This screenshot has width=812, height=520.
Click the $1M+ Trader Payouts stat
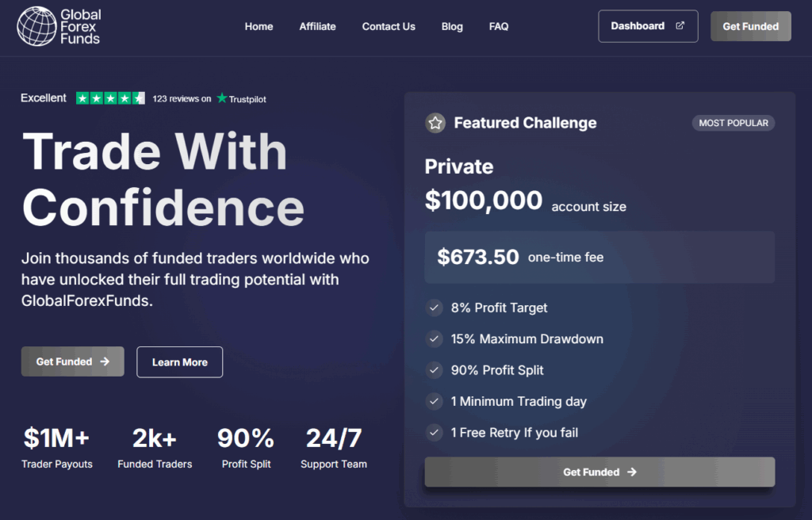pos(57,448)
